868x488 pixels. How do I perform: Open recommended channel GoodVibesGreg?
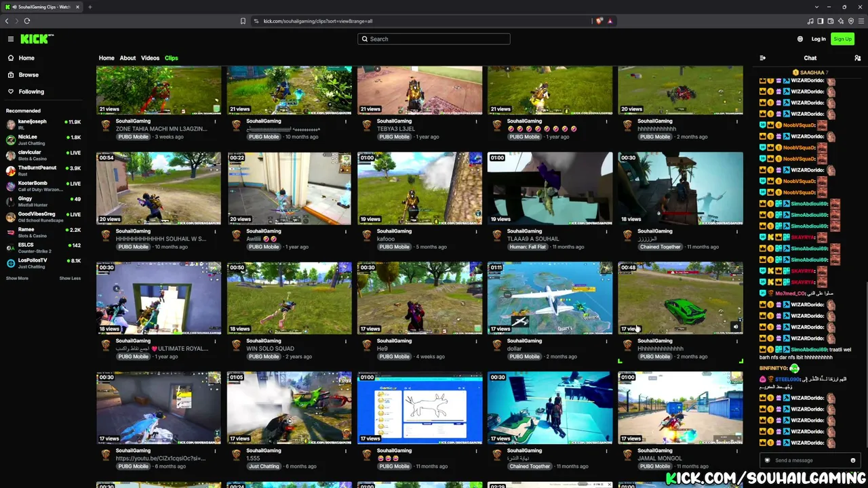click(43, 217)
